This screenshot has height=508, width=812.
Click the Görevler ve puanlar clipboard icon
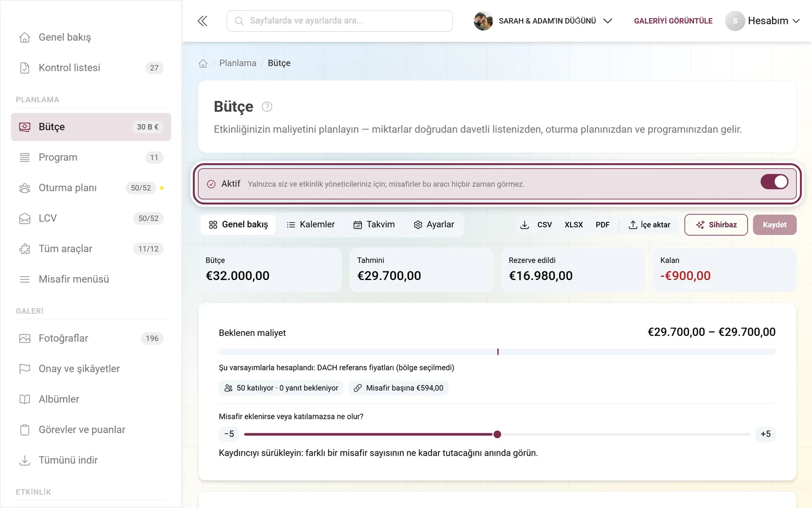click(25, 430)
